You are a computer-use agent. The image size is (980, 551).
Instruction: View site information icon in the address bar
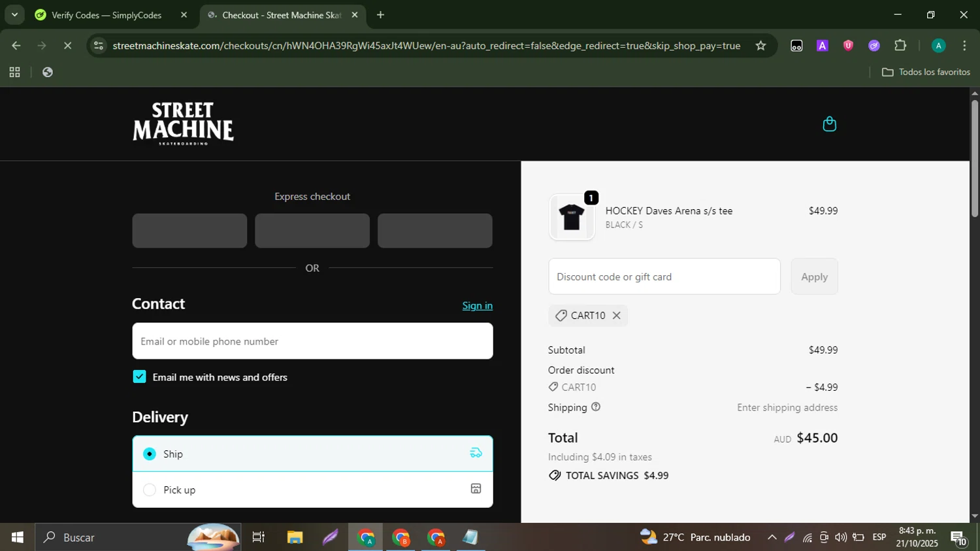pos(99,45)
